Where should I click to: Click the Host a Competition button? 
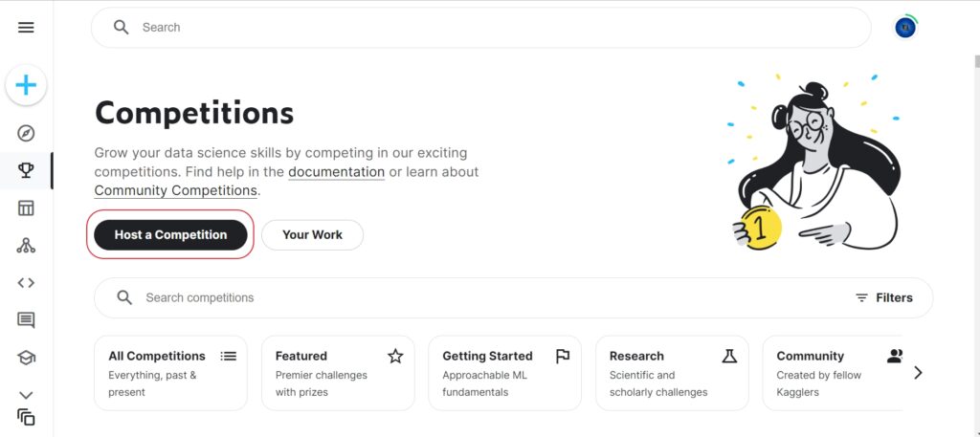click(x=170, y=234)
